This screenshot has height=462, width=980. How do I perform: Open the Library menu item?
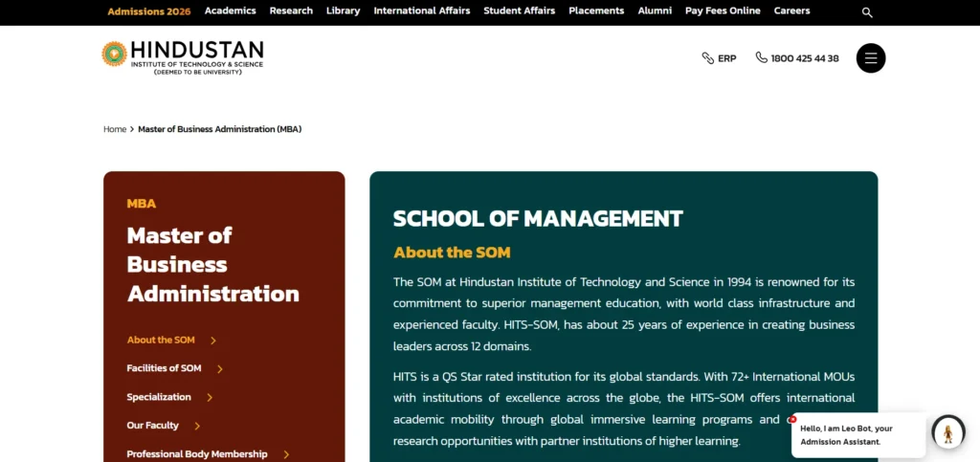tap(344, 11)
